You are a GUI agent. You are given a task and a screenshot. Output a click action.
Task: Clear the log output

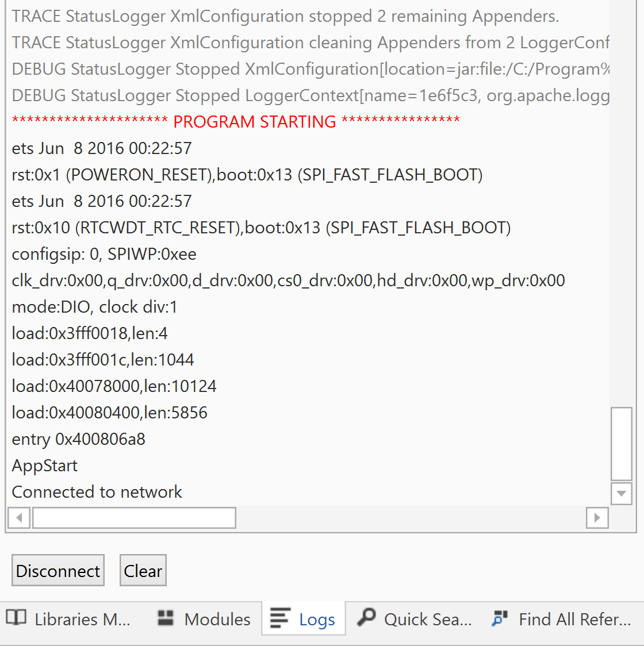tap(143, 570)
